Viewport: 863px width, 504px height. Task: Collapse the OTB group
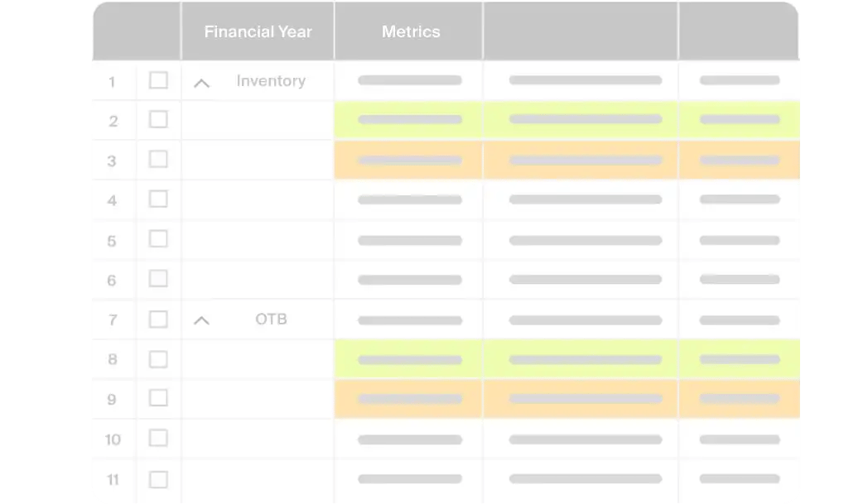201,319
